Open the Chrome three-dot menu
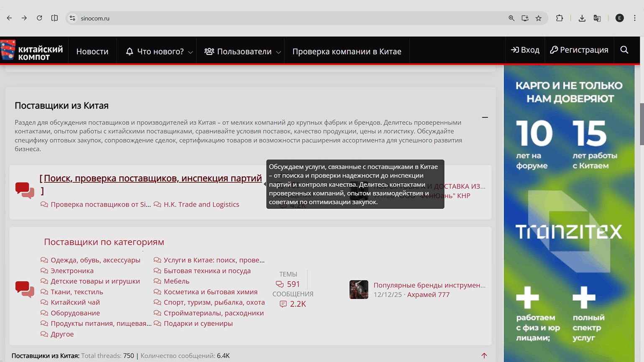Screen dimensions: 644x362 [x=634, y=18]
